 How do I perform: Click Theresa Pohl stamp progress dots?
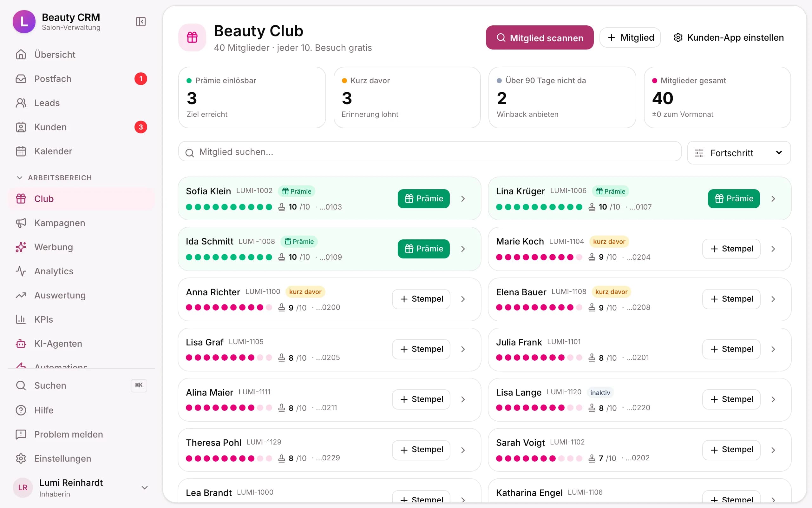[229, 458]
